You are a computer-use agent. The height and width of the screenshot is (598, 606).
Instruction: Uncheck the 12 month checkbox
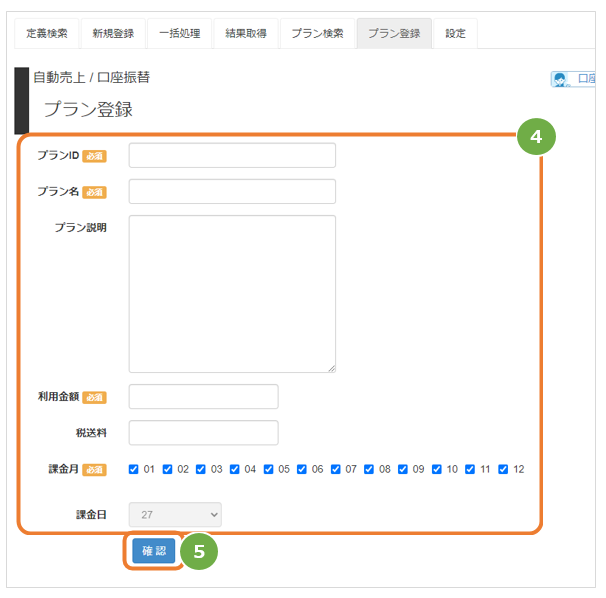(x=503, y=469)
